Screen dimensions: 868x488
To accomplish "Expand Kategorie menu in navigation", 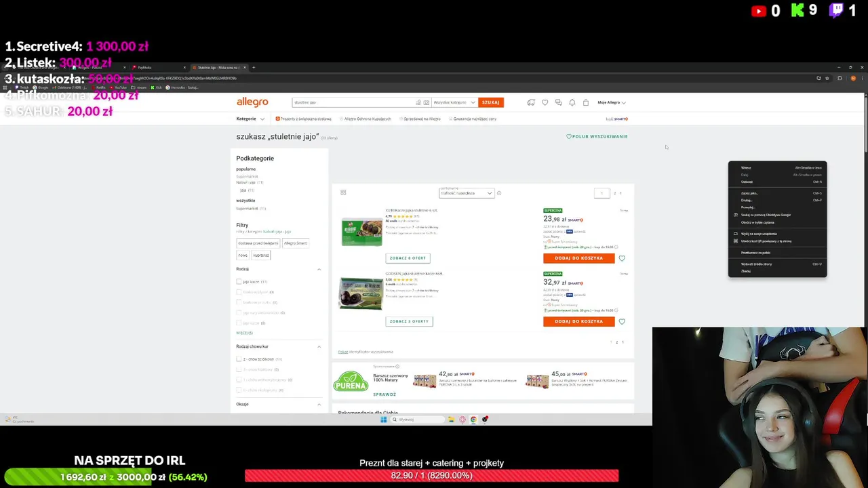I will [250, 119].
